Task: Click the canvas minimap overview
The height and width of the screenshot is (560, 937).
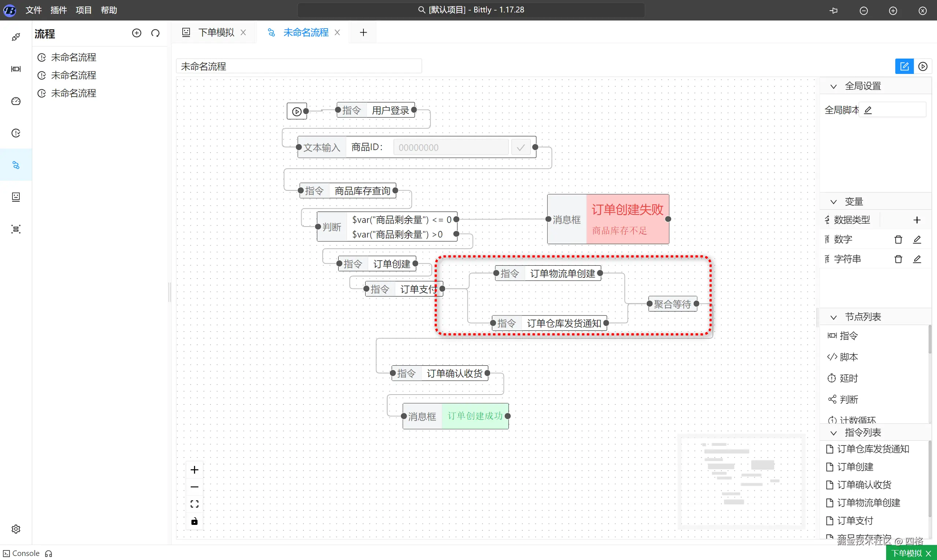Action: click(x=741, y=481)
